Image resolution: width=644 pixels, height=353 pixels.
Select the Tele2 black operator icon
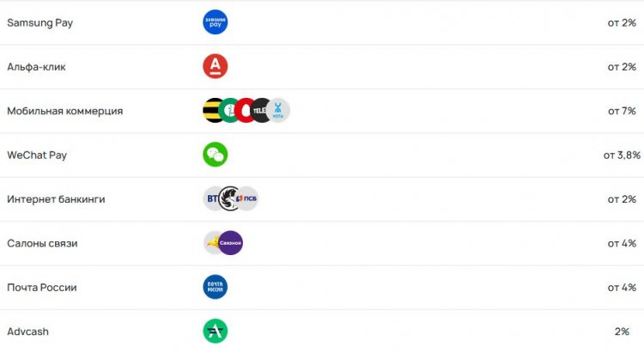(x=258, y=111)
